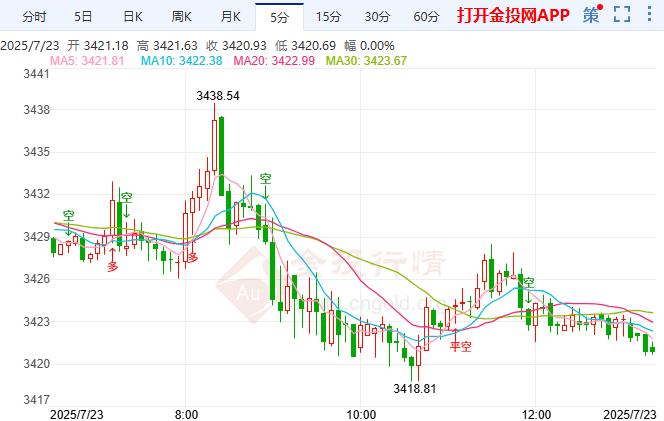
Task: Click the MA10: 3422.38 indicator label
Action: coord(182,61)
